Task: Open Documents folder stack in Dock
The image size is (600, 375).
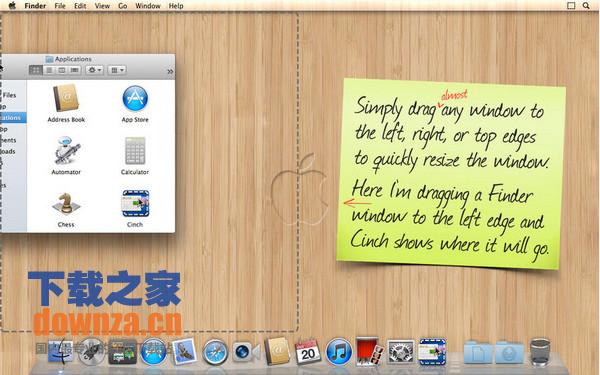Action: 478,352
